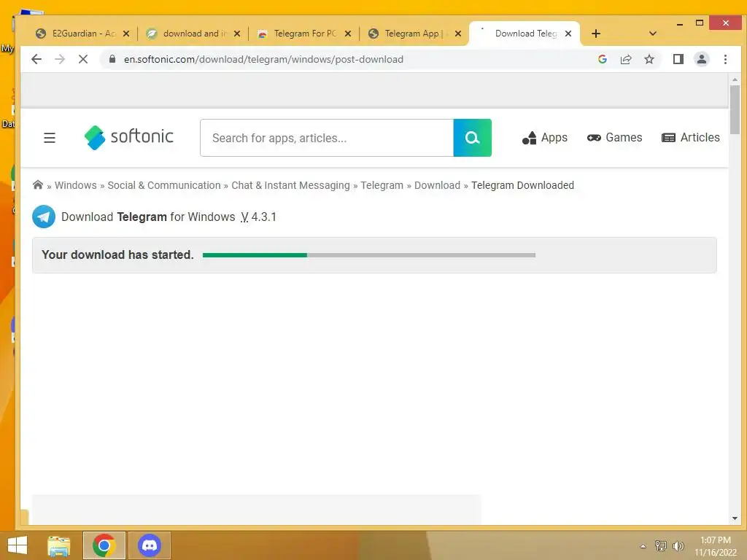Close the E2Guardian tab
The image size is (747, 560).
(126, 34)
